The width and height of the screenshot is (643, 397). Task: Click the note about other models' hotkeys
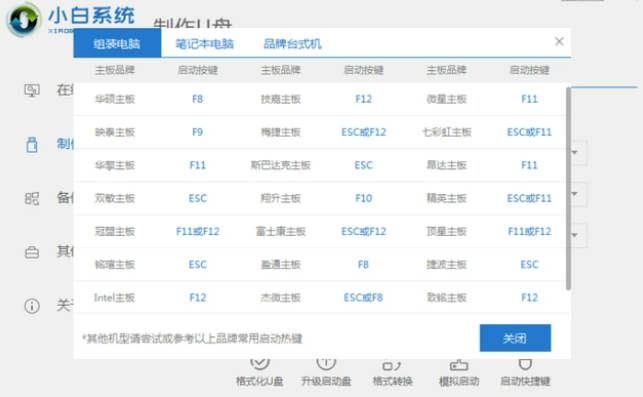click(x=192, y=338)
